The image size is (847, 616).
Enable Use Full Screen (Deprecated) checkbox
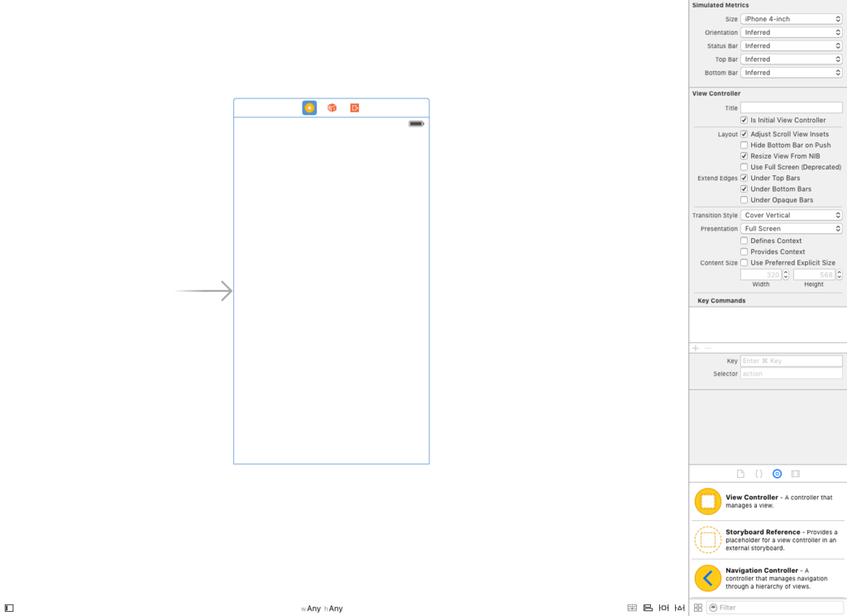pos(744,167)
